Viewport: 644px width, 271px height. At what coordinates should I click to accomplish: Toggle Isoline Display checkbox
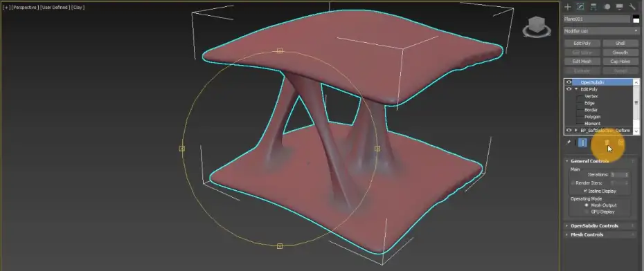(x=585, y=191)
